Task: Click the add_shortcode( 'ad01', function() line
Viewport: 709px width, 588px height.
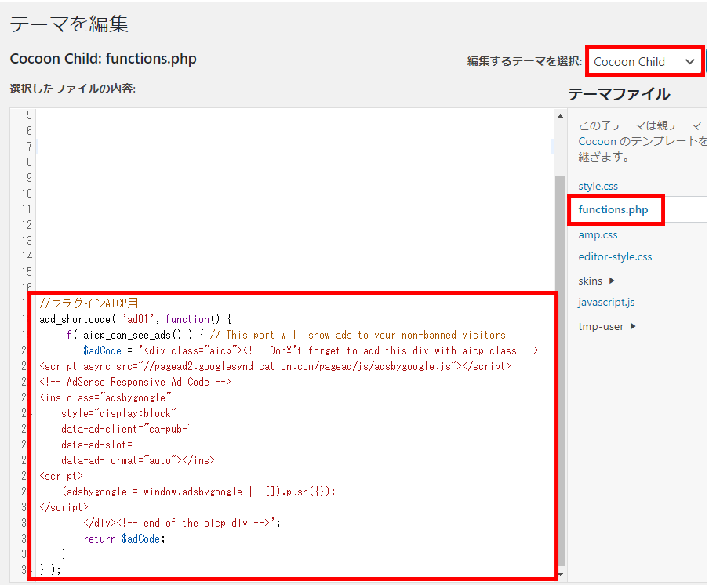Action: click(x=136, y=319)
